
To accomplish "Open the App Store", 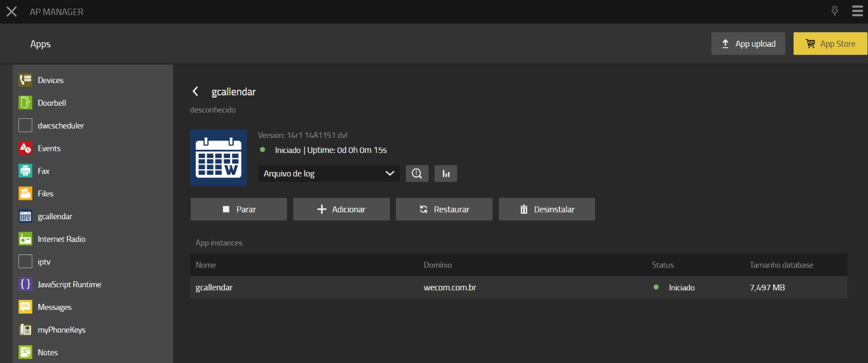I will pos(830,44).
